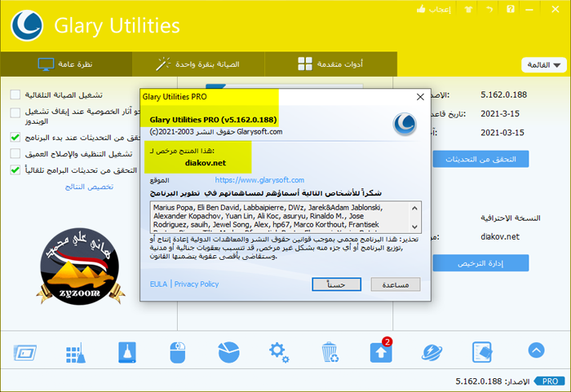
Task: Open the File Shredder recycle bin icon
Action: (330, 352)
